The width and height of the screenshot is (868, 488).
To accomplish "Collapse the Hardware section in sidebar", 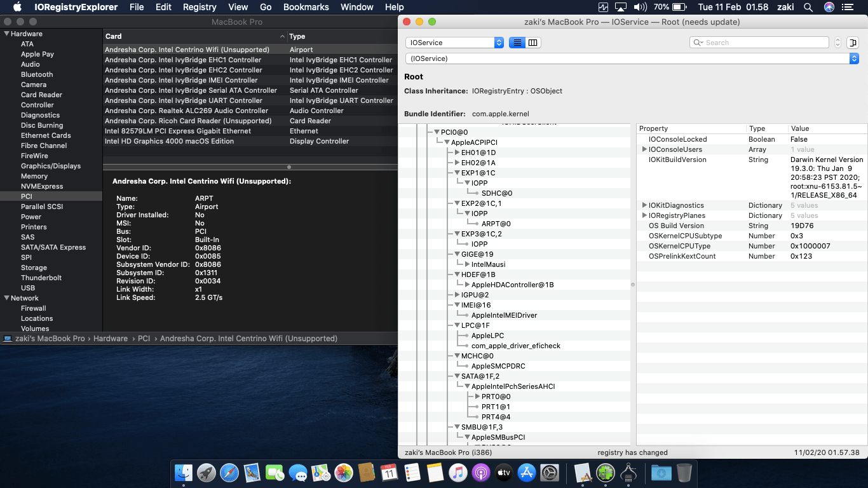I will click(6, 34).
